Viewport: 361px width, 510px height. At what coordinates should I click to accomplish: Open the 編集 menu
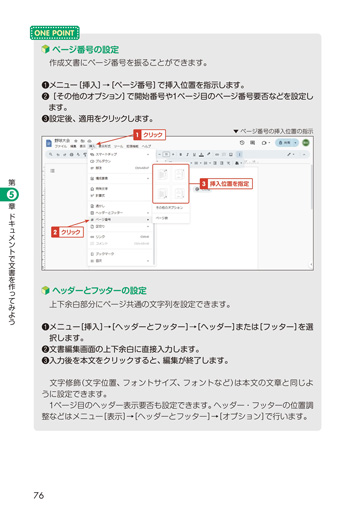[73, 146]
